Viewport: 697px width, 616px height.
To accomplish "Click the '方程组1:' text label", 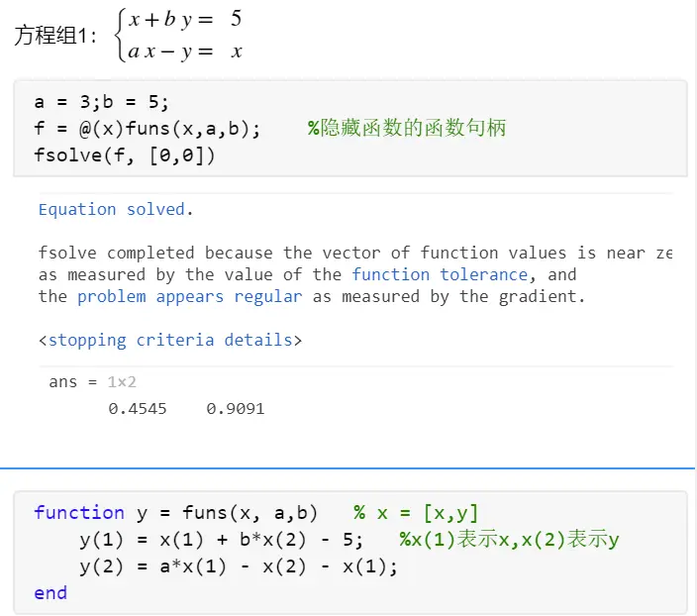I will [57, 36].
